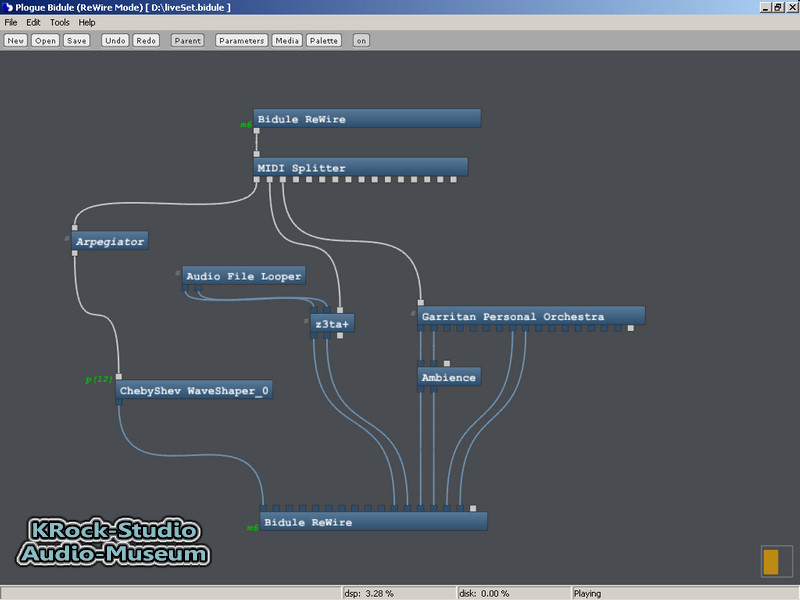Save the layout with Save button
Image resolution: width=800 pixels, height=600 pixels.
[x=77, y=41]
